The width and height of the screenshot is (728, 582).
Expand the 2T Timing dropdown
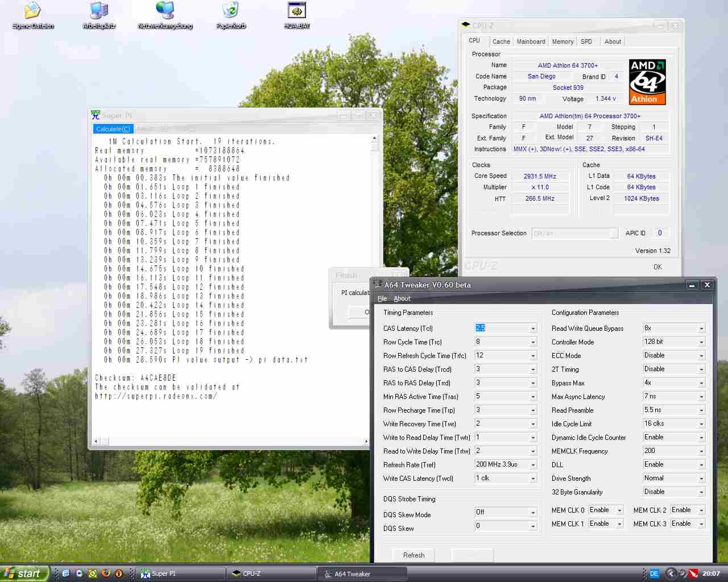pyautogui.click(x=701, y=369)
